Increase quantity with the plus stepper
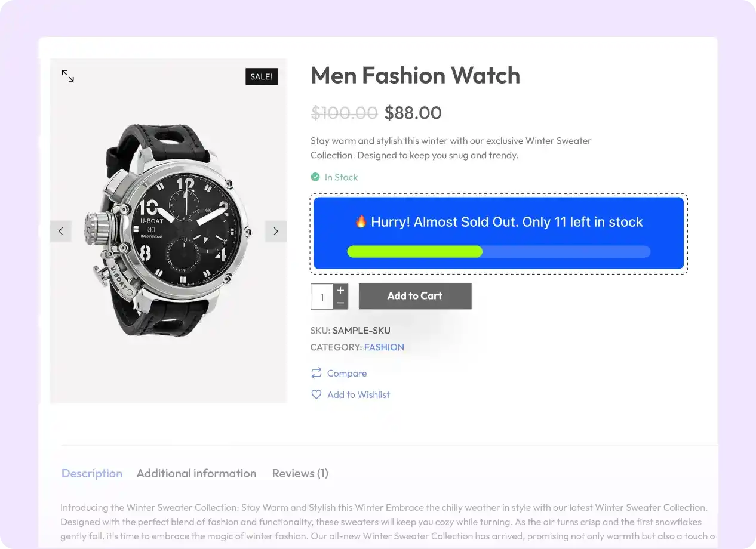 (340, 289)
